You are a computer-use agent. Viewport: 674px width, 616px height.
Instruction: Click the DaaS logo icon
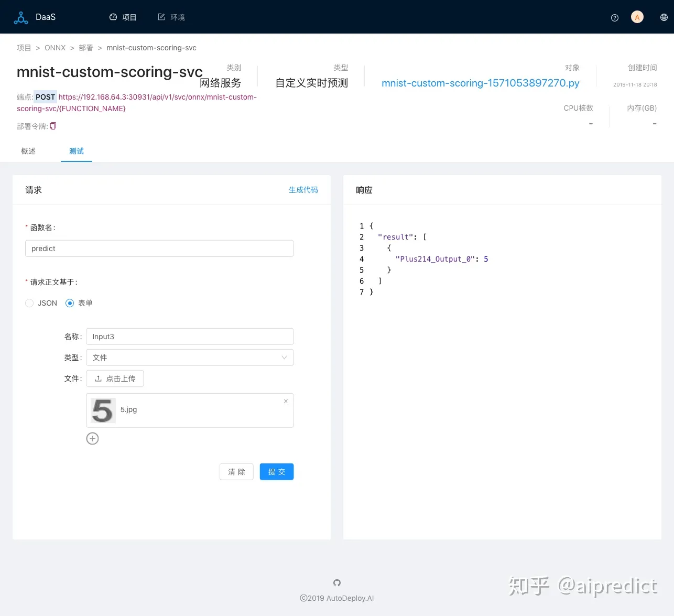click(x=21, y=18)
